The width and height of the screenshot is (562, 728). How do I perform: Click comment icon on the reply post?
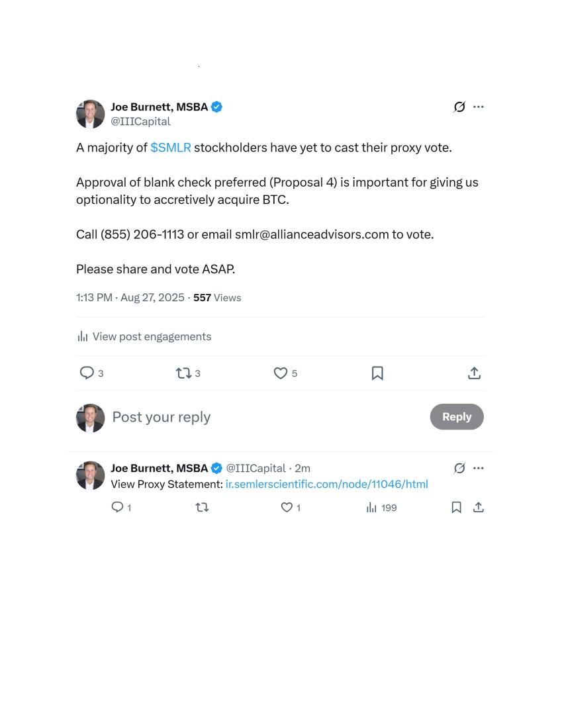(x=117, y=507)
